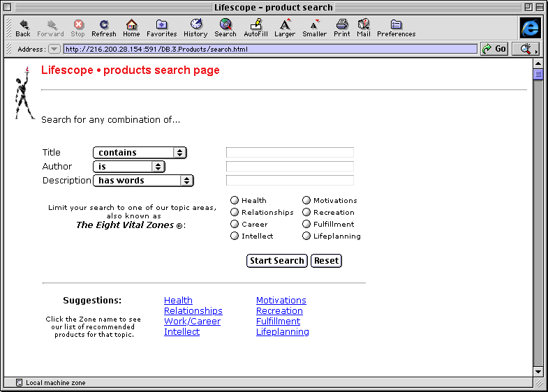The width and height of the screenshot is (548, 392).
Task: Open the Intellect suggestions link
Action: [x=182, y=331]
